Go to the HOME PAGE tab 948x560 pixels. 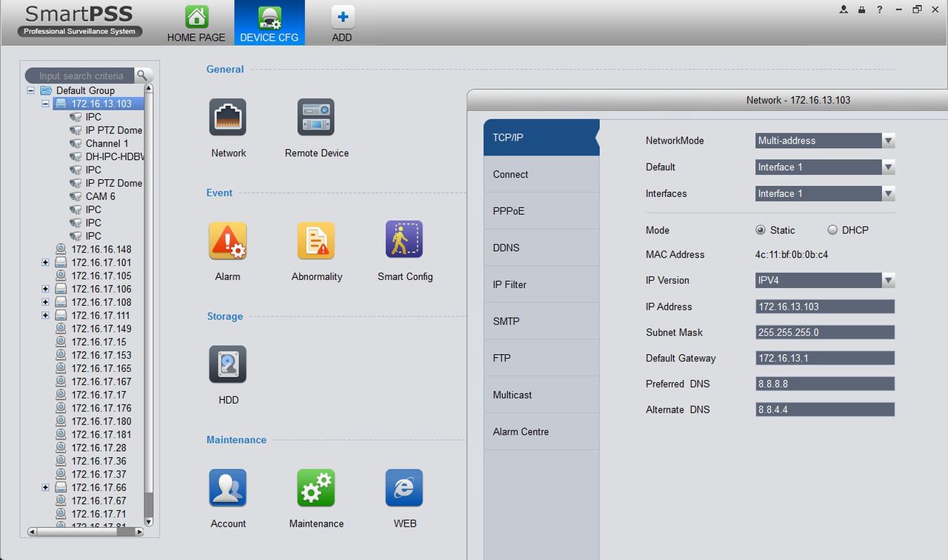[196, 23]
